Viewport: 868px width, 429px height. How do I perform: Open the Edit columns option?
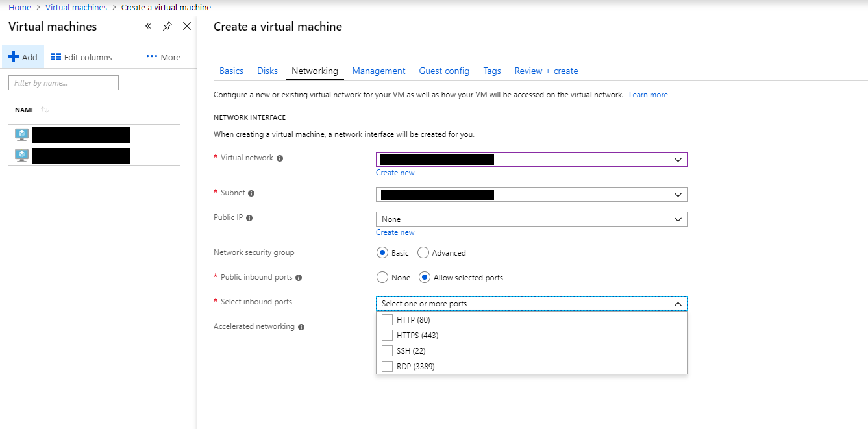81,57
